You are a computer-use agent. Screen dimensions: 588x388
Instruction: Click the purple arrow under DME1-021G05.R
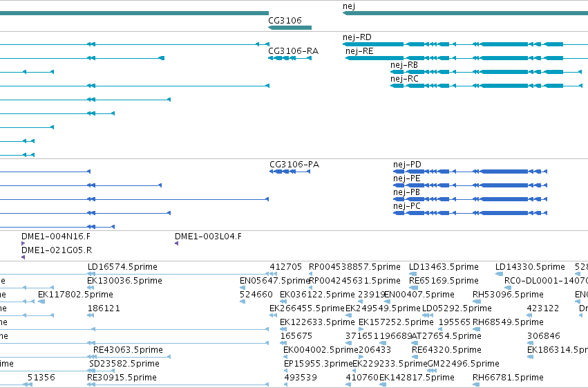[23, 257]
